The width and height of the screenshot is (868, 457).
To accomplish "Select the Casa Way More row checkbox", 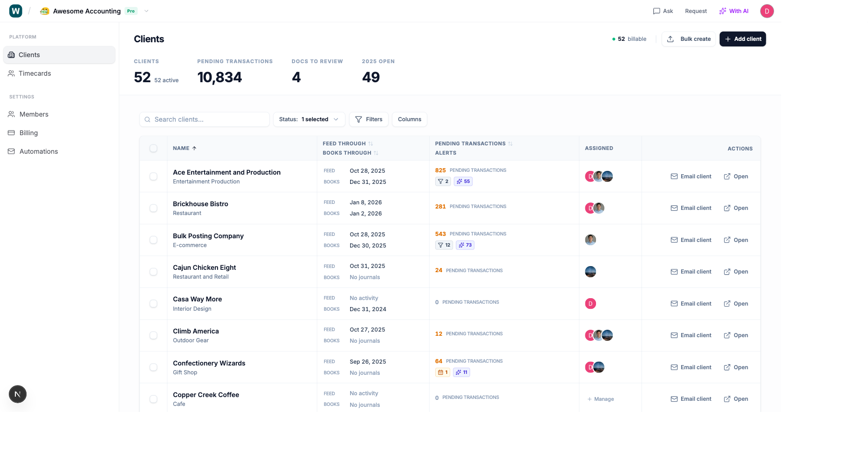I will 153,304.
